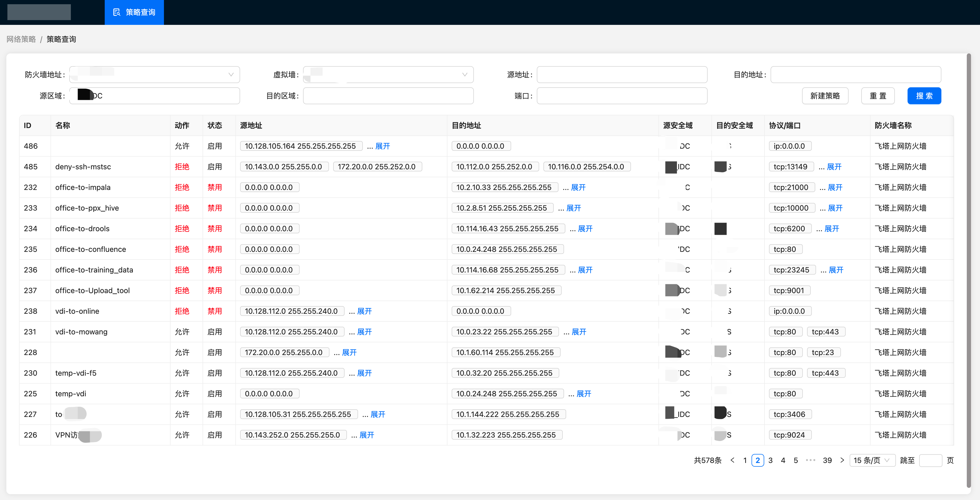
Task: Focus the 目的区域 input field
Action: point(388,96)
